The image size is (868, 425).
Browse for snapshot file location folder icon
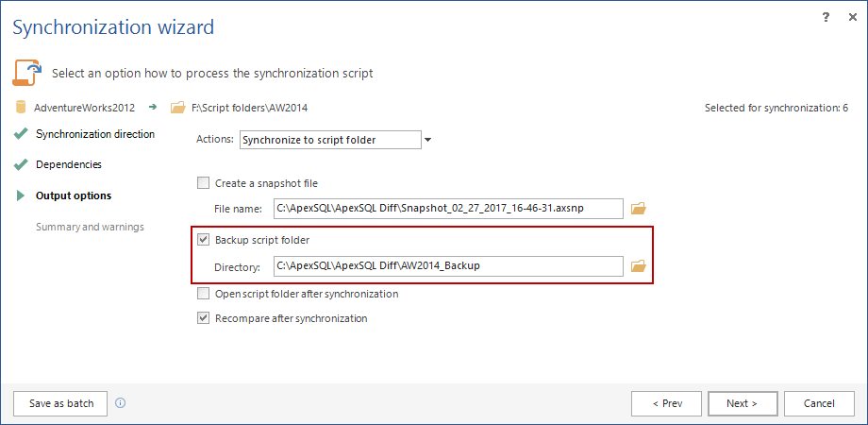pyautogui.click(x=639, y=208)
